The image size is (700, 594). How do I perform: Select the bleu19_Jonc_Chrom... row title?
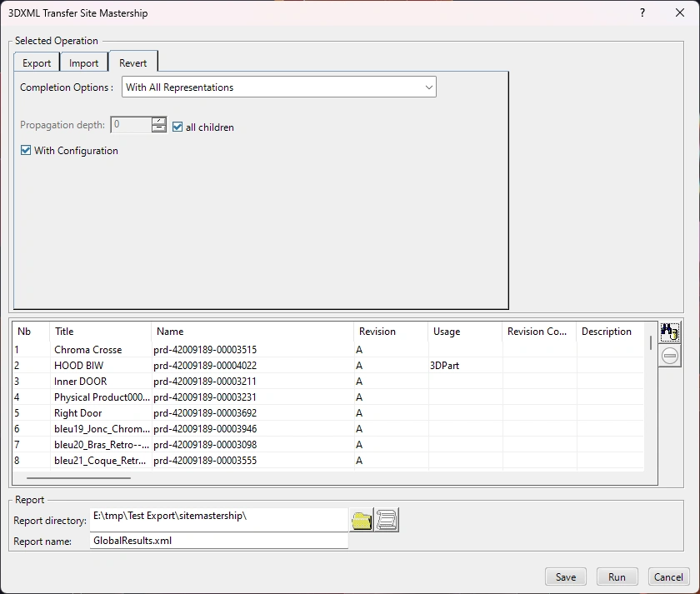point(102,429)
